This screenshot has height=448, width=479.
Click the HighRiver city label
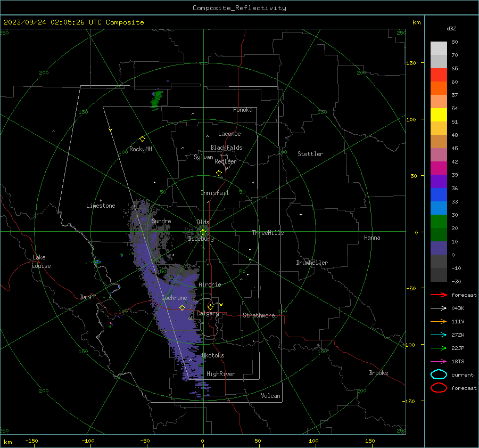coord(221,374)
